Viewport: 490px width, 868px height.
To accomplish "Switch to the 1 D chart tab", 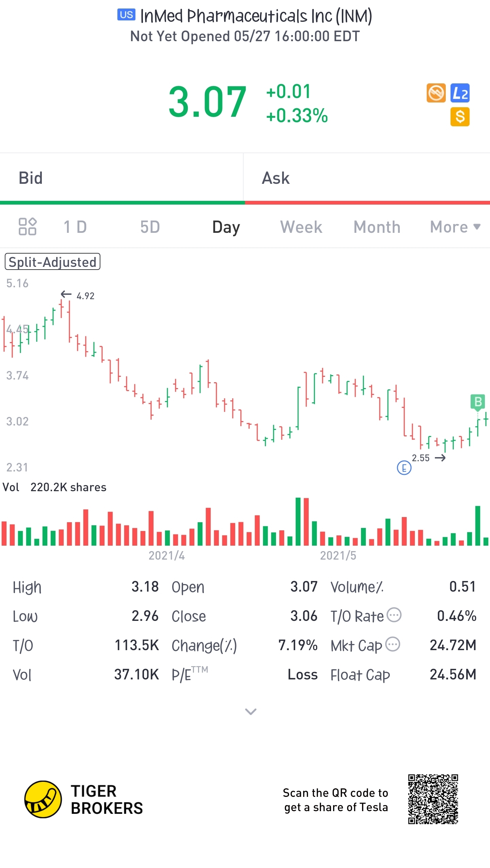I will (x=75, y=227).
